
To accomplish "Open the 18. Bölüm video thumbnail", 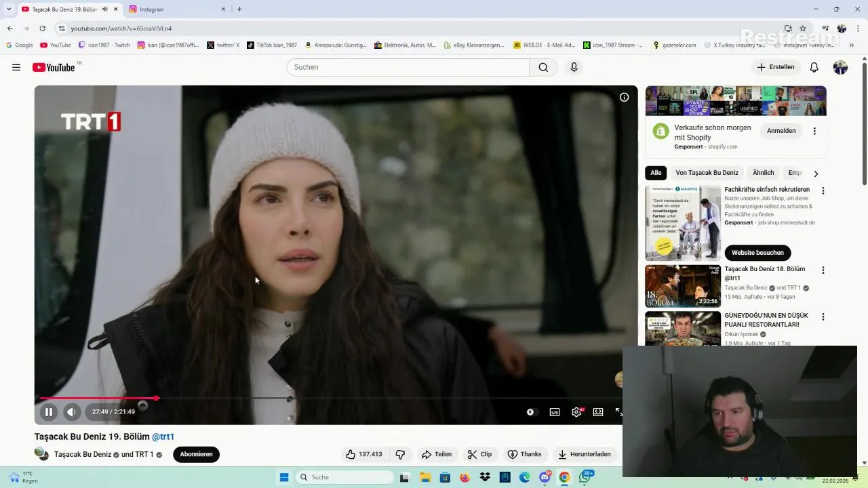I will click(683, 286).
